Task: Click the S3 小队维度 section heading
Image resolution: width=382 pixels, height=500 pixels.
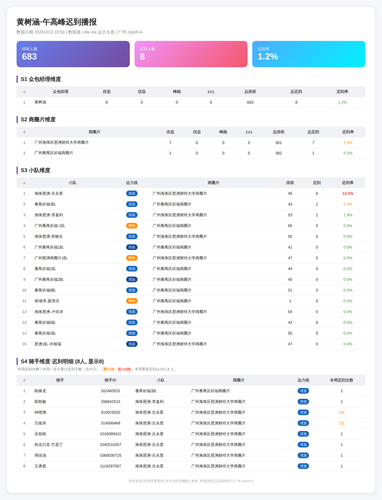Action: point(35,170)
